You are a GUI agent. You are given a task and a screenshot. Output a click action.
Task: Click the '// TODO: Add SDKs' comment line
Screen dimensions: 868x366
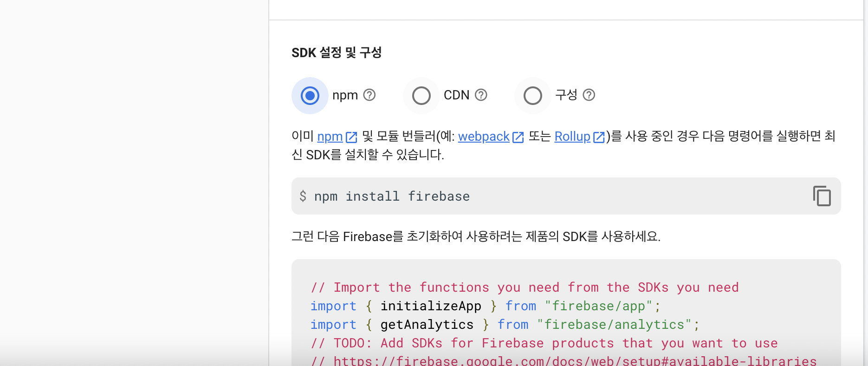click(x=544, y=343)
